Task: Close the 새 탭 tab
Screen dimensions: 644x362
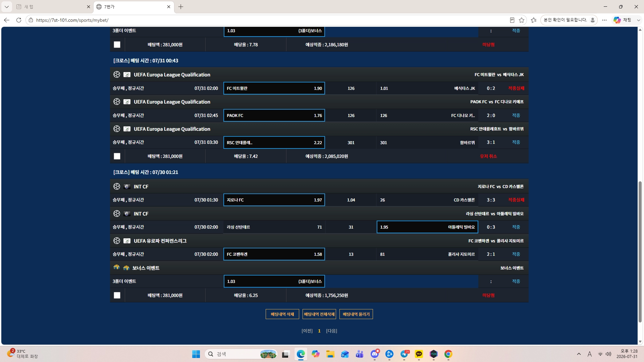Action: pyautogui.click(x=89, y=7)
